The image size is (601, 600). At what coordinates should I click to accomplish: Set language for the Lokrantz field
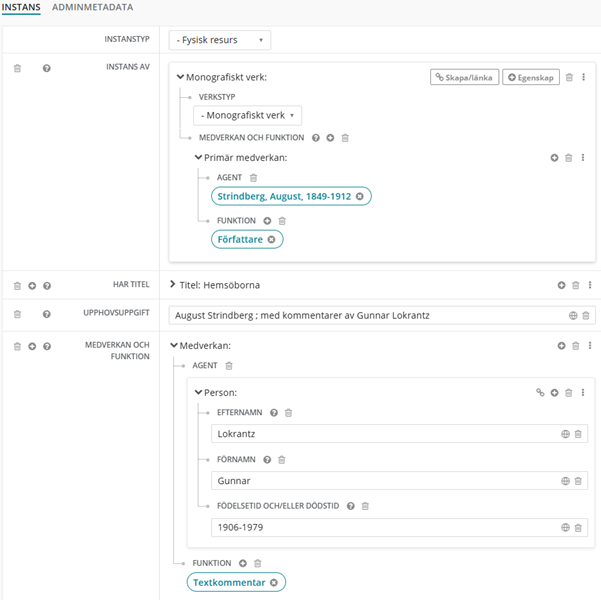[x=565, y=434]
